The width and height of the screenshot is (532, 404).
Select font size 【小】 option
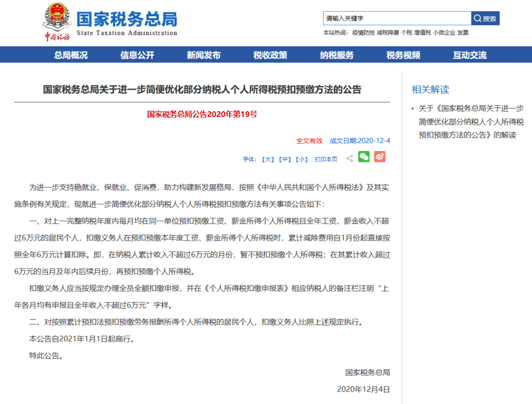pyautogui.click(x=301, y=158)
